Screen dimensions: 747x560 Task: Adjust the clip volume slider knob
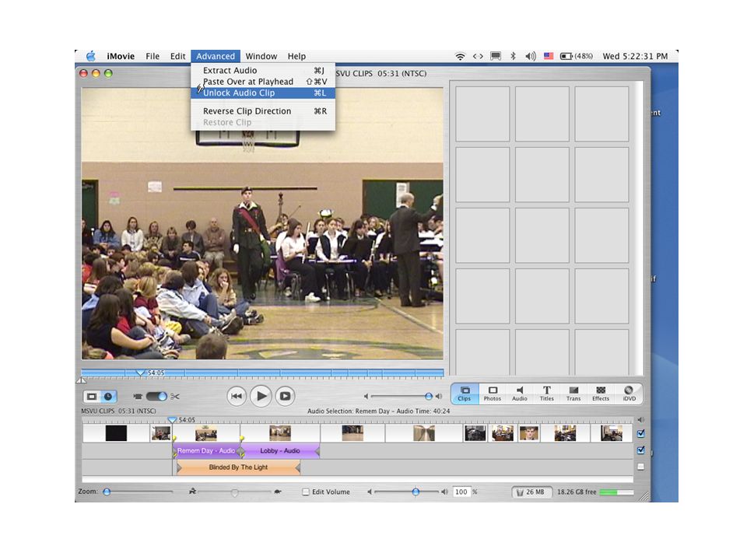click(416, 492)
